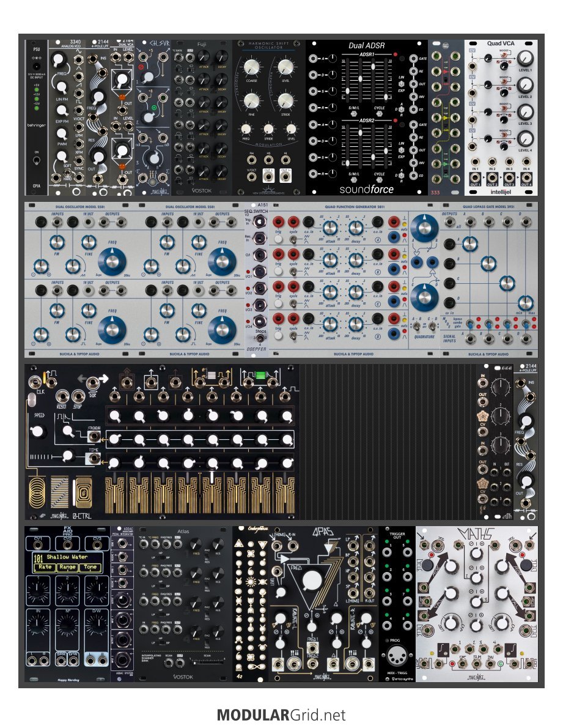Image resolution: width=563 pixels, height=728 pixels.
Task: Turn the LEVEL 1 knob on Quad VCA
Action: point(525,60)
